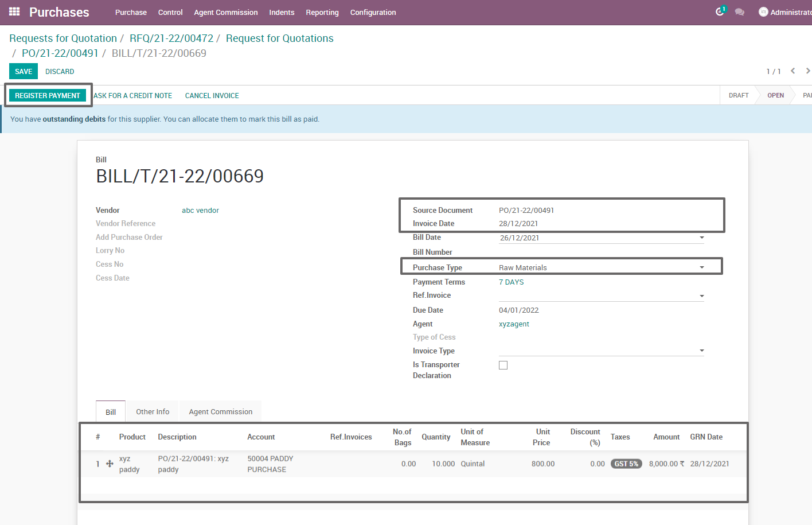Open the abc vendor link

[200, 210]
